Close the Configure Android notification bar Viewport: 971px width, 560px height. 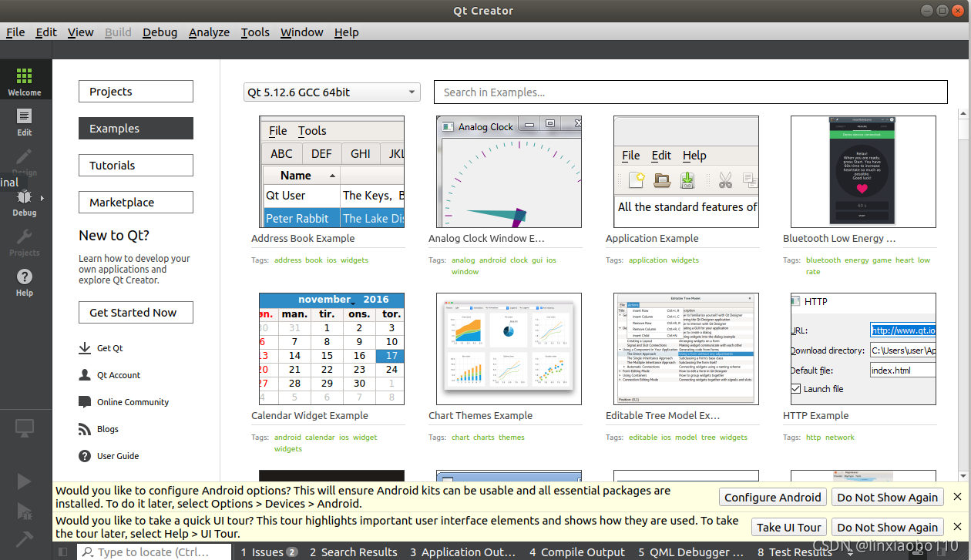(x=958, y=497)
